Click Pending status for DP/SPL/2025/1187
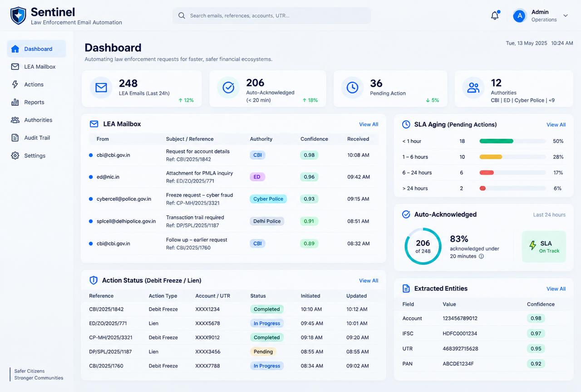Screen dimensions: 581x392 263,352
